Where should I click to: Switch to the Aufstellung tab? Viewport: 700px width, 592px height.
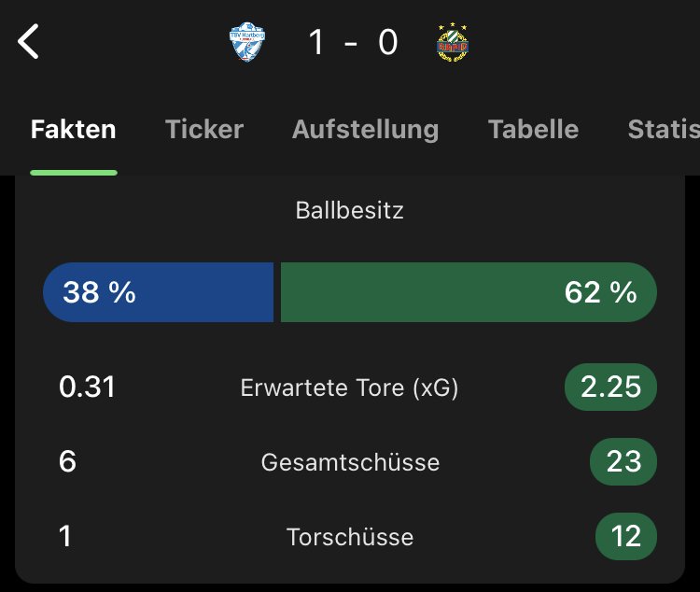point(365,130)
